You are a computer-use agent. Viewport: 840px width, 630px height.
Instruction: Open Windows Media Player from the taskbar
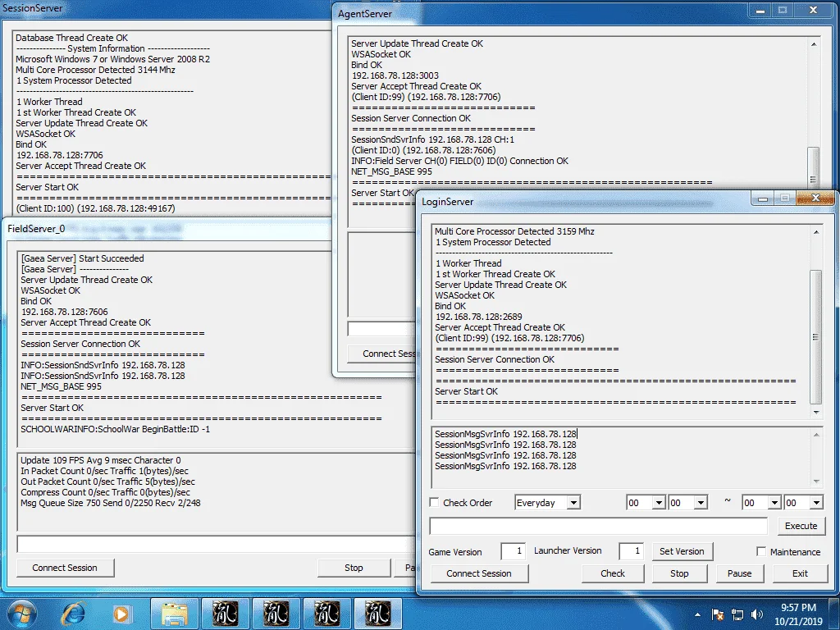point(121,614)
